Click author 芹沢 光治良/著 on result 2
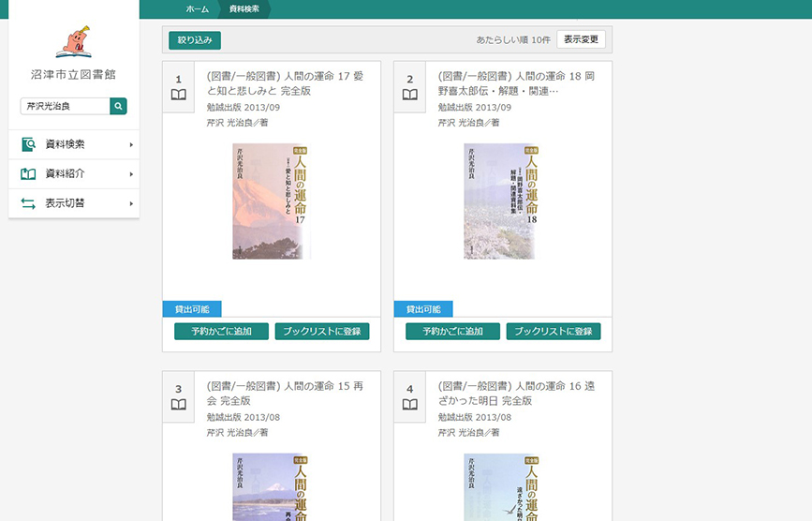Viewport: 812px width, 521px height. 468,123
